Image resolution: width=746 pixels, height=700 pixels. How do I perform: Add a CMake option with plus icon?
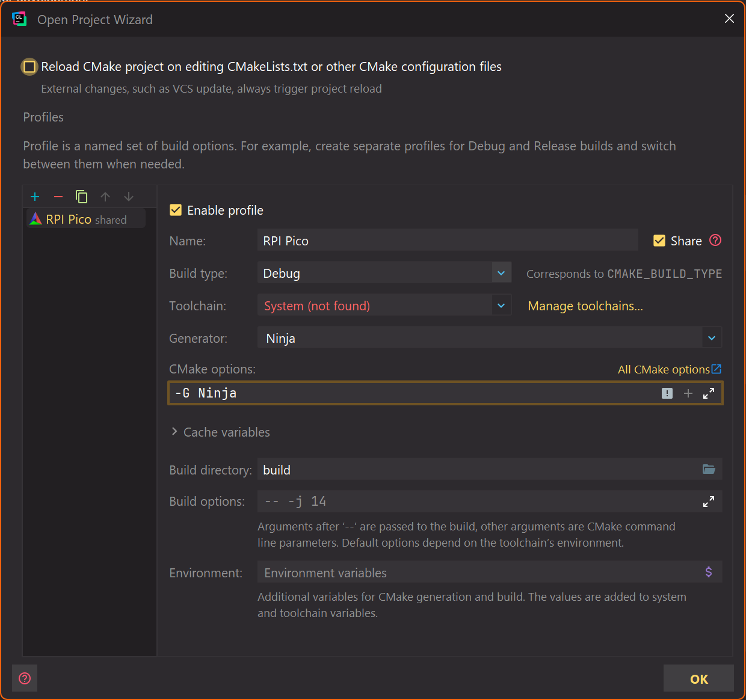click(688, 393)
